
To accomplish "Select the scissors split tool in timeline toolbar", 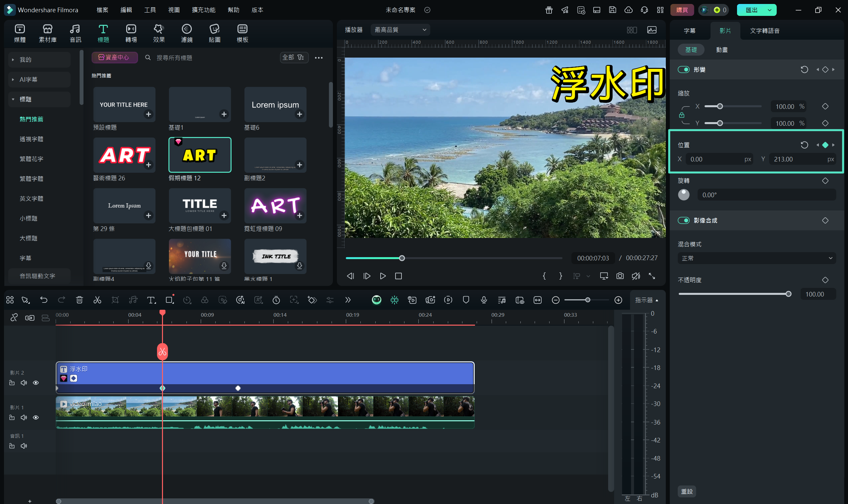I will (97, 300).
